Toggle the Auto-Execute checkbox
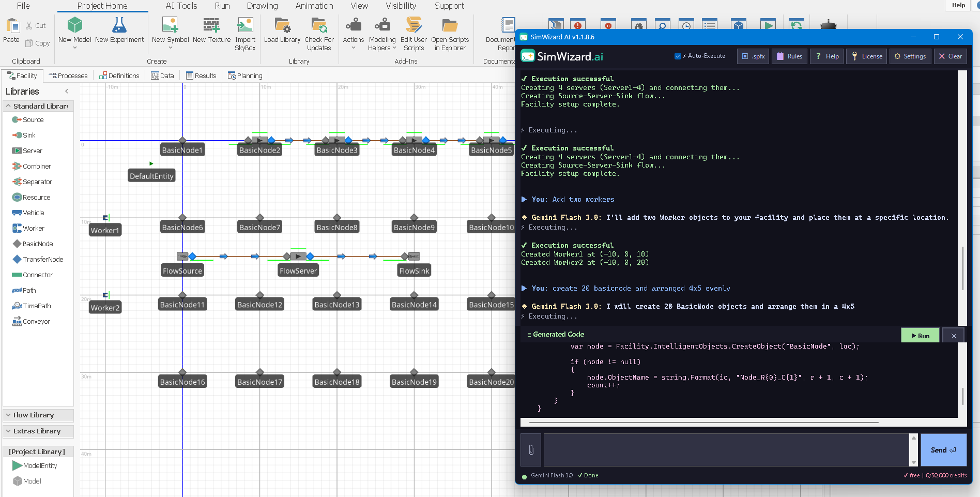The height and width of the screenshot is (497, 980). click(678, 56)
